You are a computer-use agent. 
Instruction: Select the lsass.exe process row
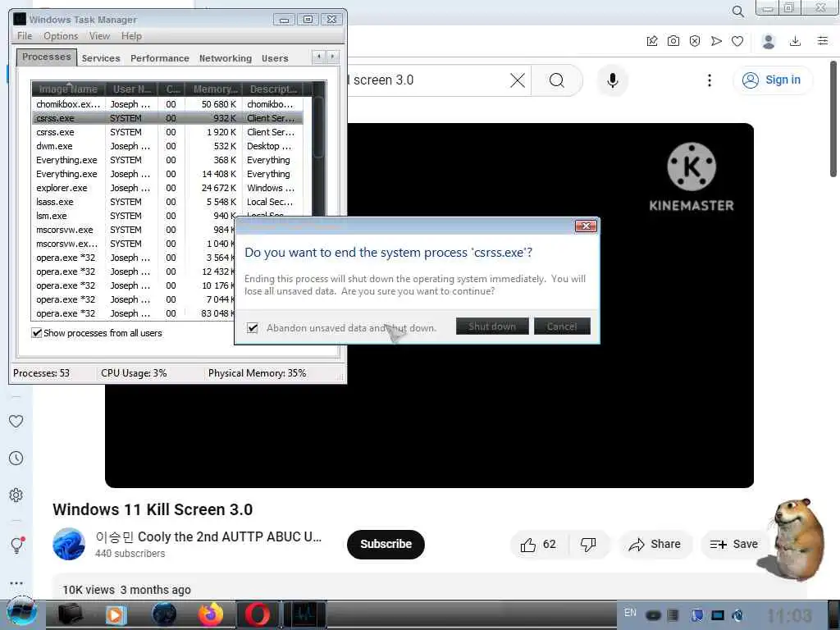(x=167, y=202)
